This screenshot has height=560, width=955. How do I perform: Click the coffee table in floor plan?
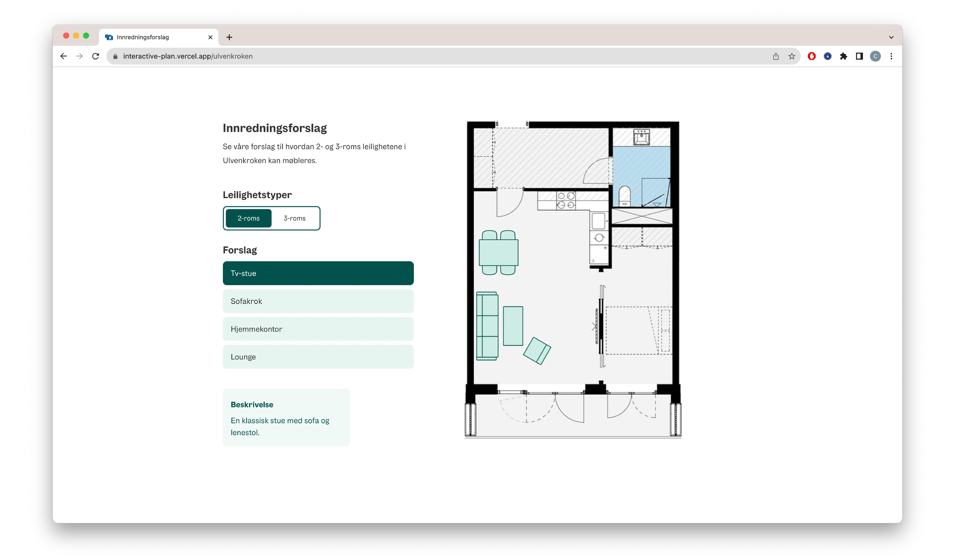(x=513, y=326)
